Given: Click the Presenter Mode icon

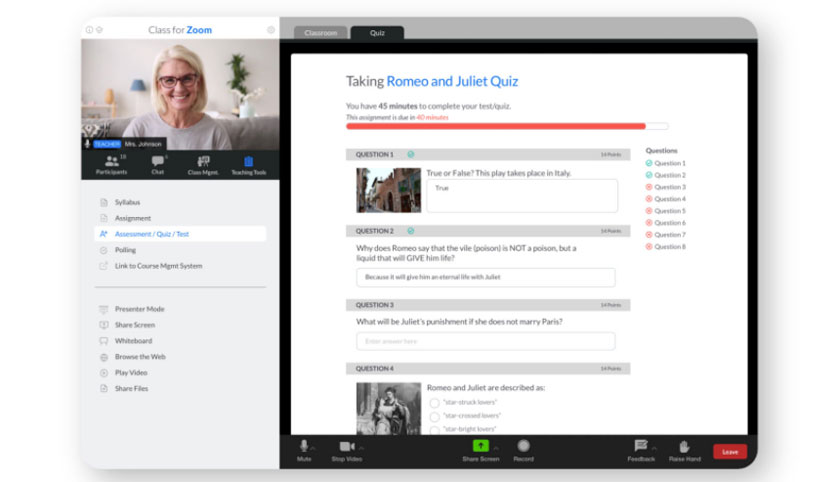Looking at the screenshot, I should click(104, 309).
